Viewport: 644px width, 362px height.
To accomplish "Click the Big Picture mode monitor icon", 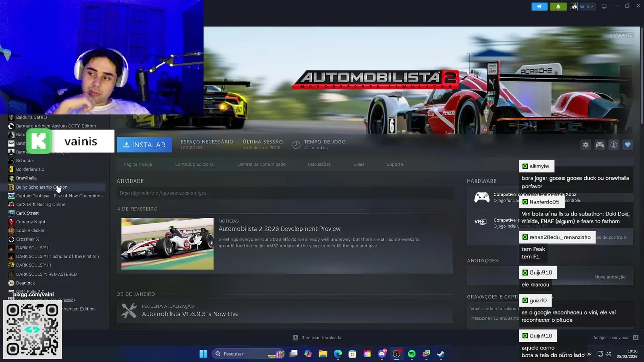I will click(x=604, y=6).
